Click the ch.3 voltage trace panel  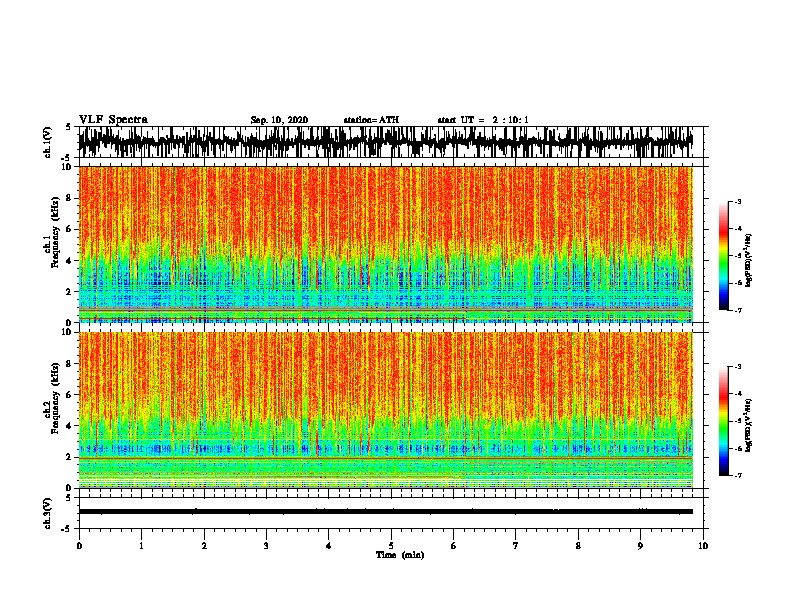tap(391, 513)
